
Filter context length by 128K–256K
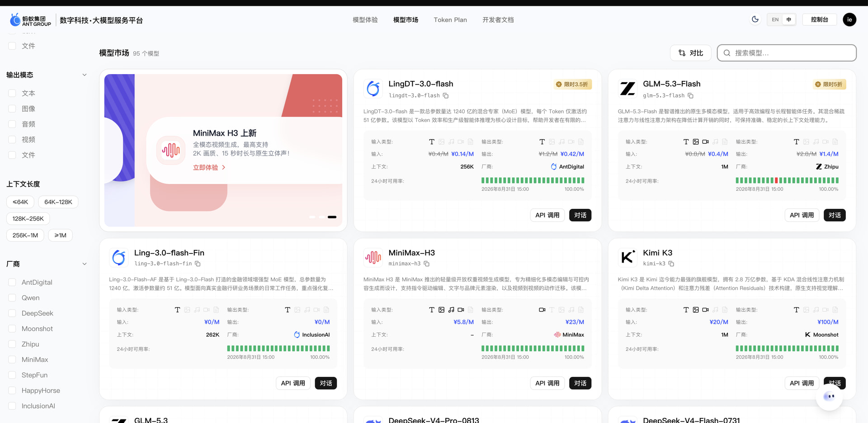point(28,219)
